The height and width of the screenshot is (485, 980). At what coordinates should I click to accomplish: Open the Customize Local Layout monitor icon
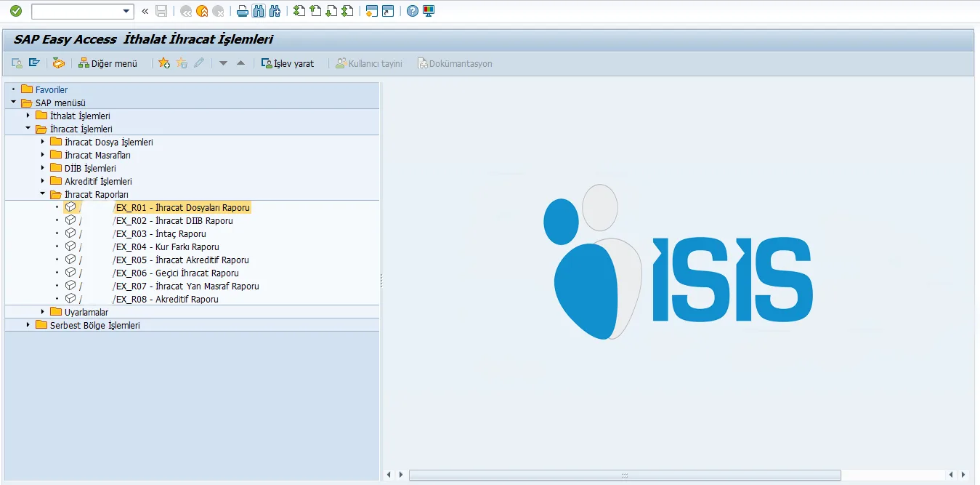coord(429,11)
